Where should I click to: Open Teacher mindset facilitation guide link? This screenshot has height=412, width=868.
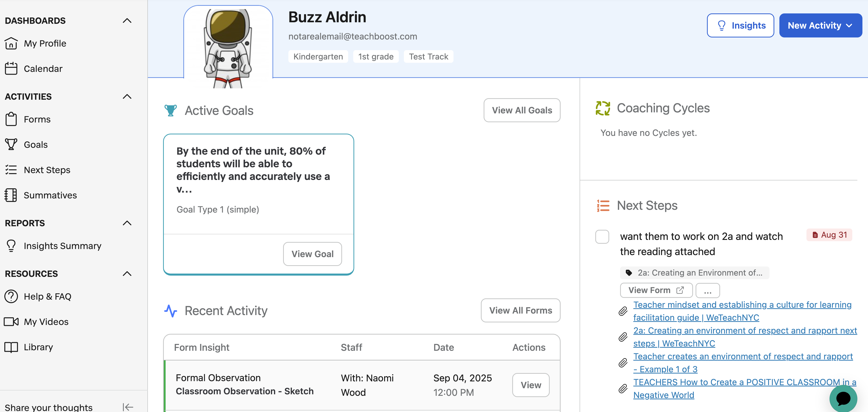coord(742,311)
